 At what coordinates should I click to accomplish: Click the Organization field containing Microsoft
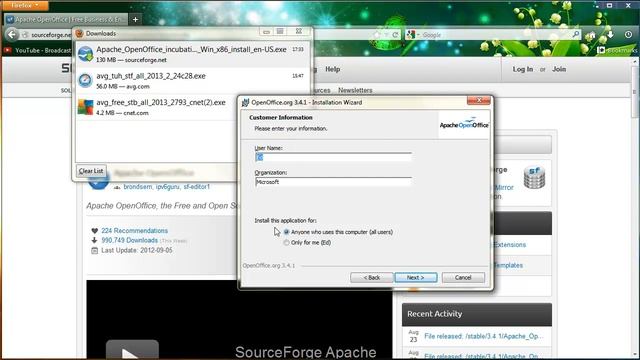[x=333, y=182]
